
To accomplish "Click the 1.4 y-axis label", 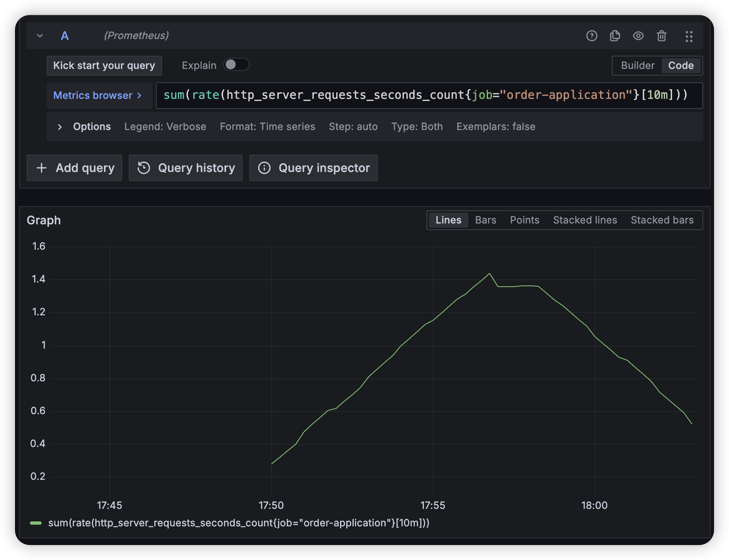I will (39, 279).
